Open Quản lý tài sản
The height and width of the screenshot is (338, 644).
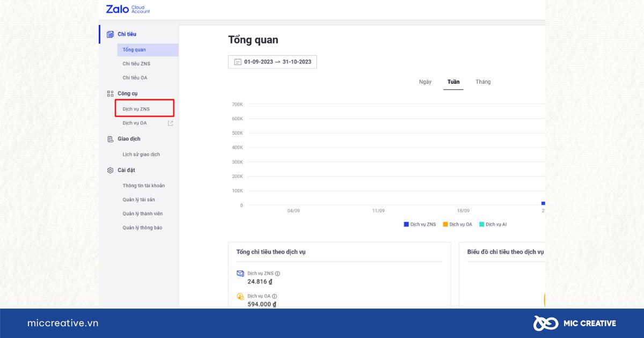click(x=138, y=200)
